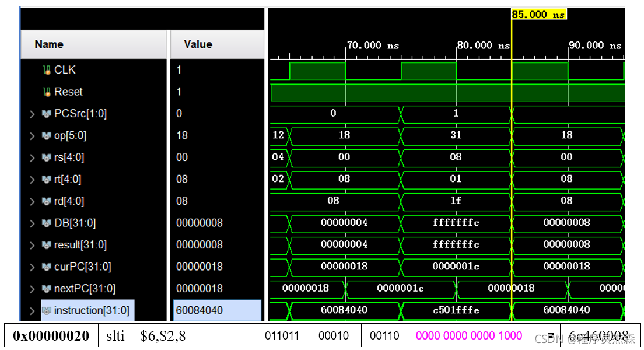Click waveform segment 12 on op row

coord(278,135)
